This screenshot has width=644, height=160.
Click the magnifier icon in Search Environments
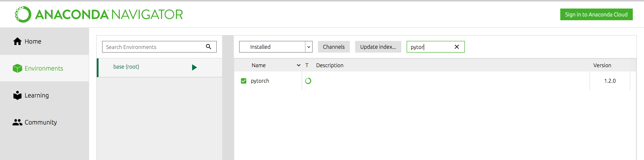pos(208,47)
